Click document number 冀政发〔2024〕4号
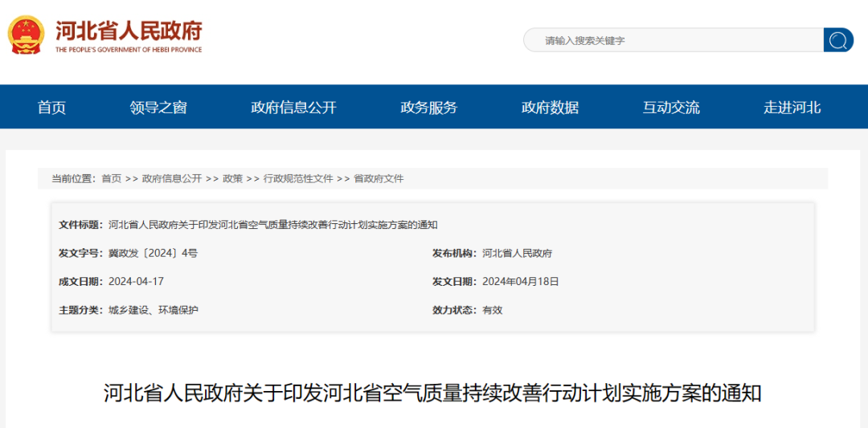Image resolution: width=868 pixels, height=428 pixels. [x=153, y=253]
